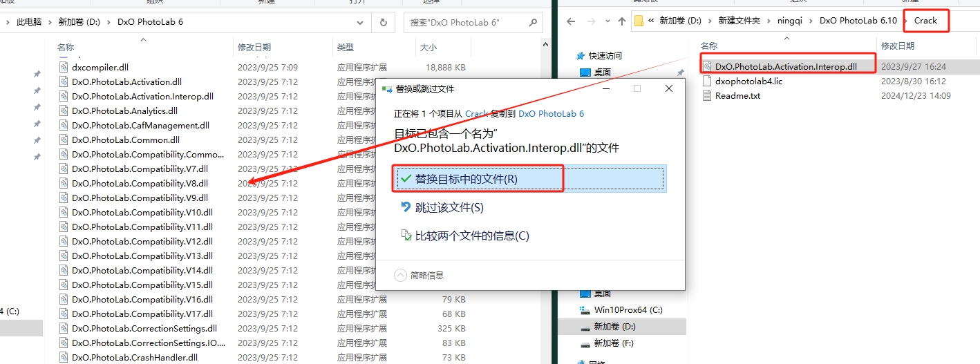This screenshot has height=364, width=980.
Task: Click the 325 KB size value
Action: [452, 329]
